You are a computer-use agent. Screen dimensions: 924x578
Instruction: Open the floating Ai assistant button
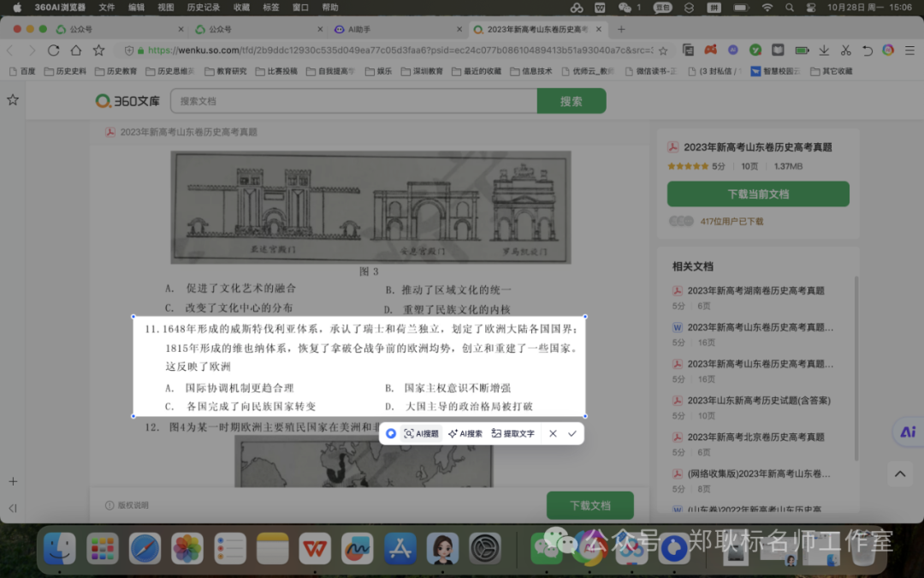click(908, 432)
